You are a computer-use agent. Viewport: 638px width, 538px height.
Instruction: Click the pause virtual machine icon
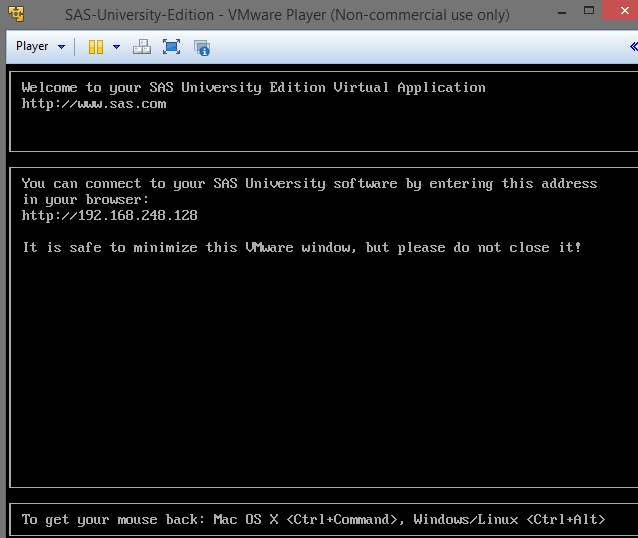click(x=96, y=47)
